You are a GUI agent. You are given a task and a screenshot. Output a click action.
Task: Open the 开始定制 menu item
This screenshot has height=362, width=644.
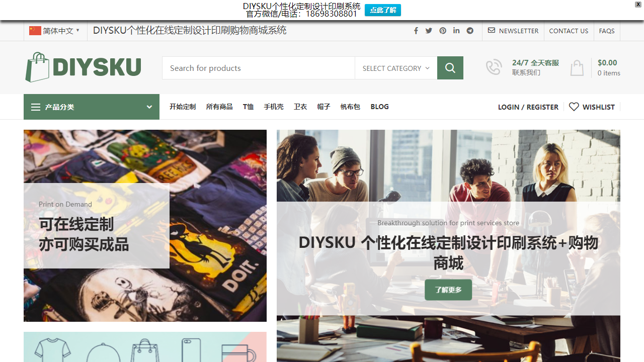coord(183,107)
